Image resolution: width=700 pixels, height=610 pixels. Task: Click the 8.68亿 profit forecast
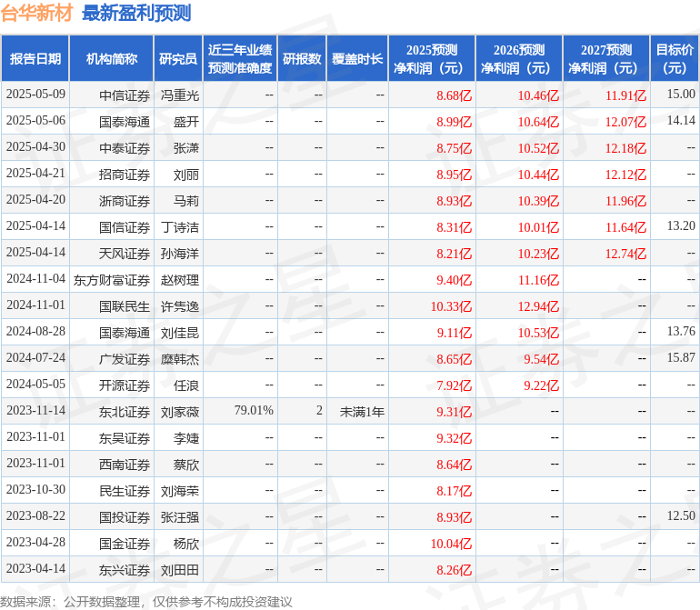(x=454, y=95)
